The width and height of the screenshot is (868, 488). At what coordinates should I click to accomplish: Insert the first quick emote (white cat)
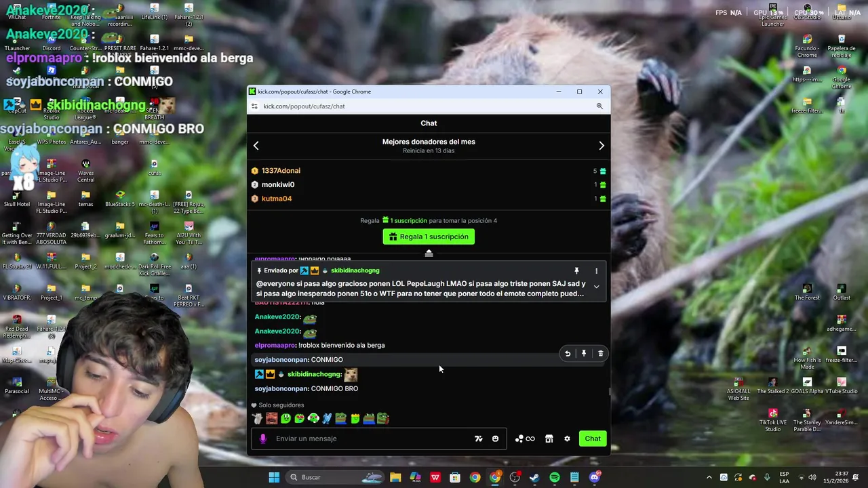tap(258, 419)
